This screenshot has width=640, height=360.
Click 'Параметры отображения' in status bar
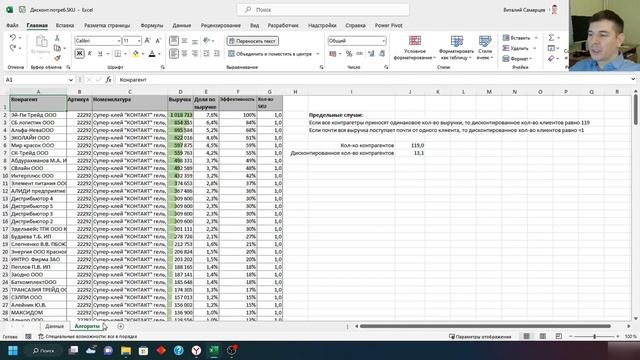480,337
